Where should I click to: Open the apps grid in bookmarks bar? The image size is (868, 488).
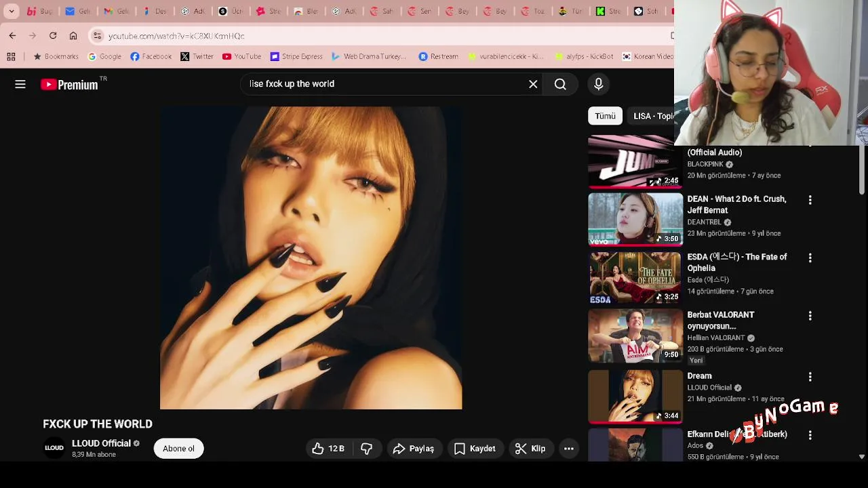pyautogui.click(x=11, y=56)
